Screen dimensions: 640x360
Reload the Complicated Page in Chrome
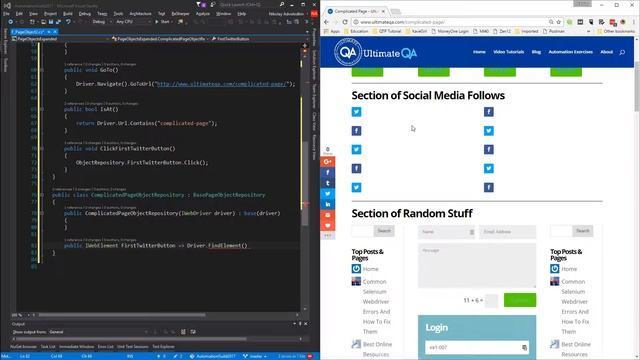pos(345,22)
